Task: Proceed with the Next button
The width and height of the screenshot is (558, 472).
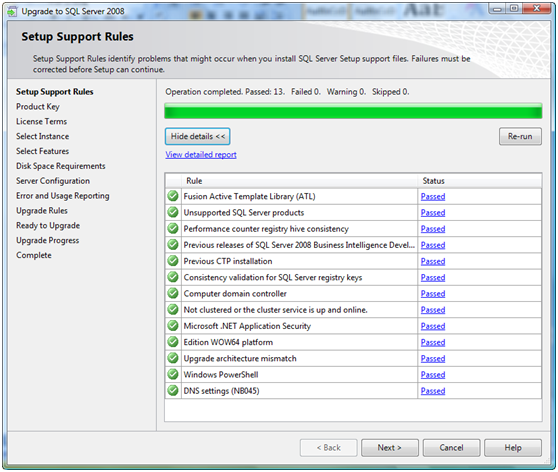Action: click(x=390, y=447)
